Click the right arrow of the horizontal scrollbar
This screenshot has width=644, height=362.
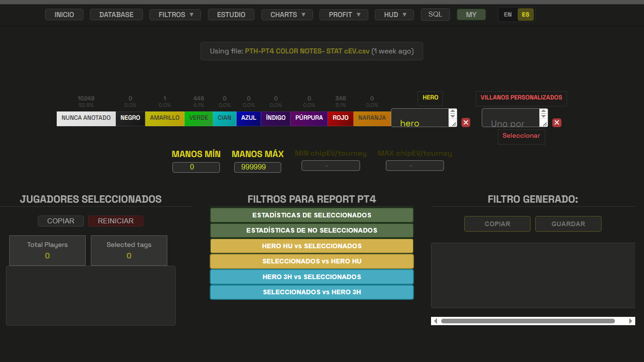631,321
